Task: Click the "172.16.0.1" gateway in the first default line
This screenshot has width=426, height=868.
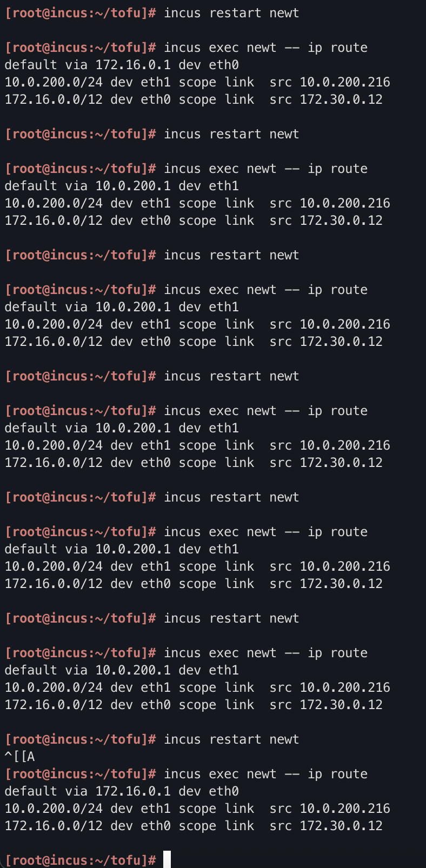Action: pyautogui.click(x=133, y=65)
